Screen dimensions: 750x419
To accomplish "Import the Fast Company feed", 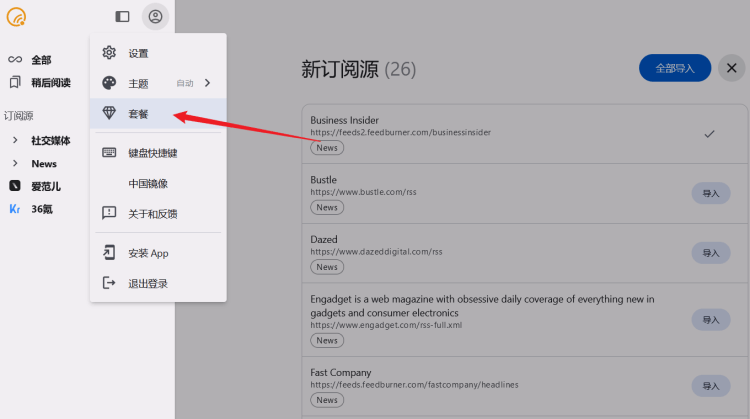I will (711, 386).
